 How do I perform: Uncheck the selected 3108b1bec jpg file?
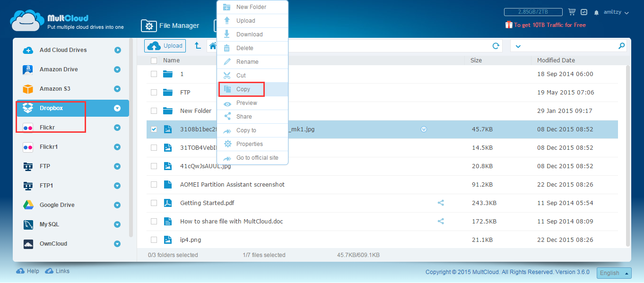pyautogui.click(x=154, y=129)
